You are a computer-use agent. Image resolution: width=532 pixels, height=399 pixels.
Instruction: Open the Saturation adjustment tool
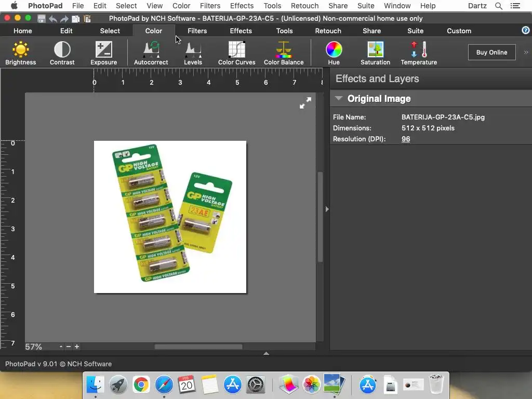tap(375, 53)
